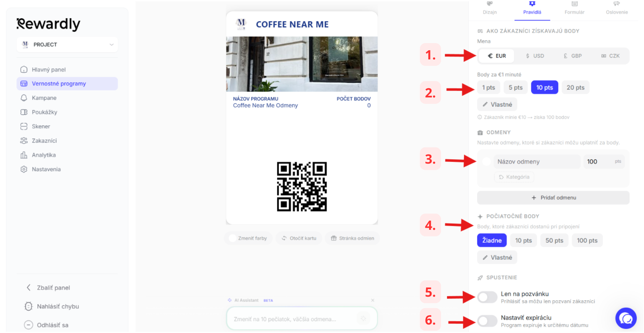Switch to the Dizajn tab
Viewport: 644px width, 333px height.
(490, 8)
